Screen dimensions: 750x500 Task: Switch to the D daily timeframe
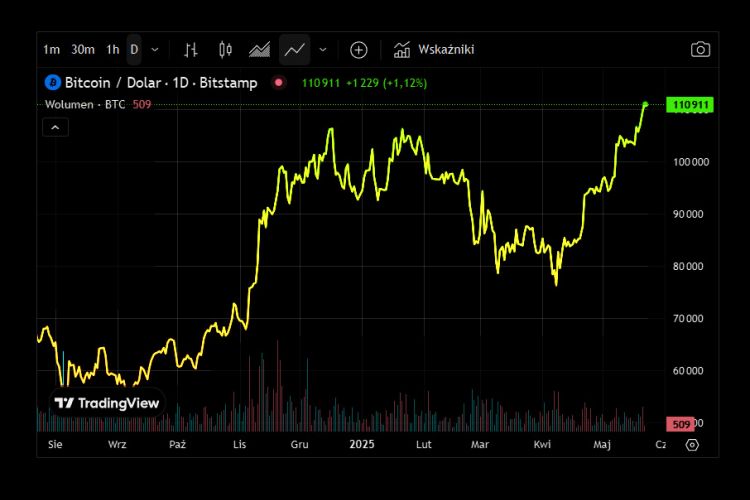point(134,49)
